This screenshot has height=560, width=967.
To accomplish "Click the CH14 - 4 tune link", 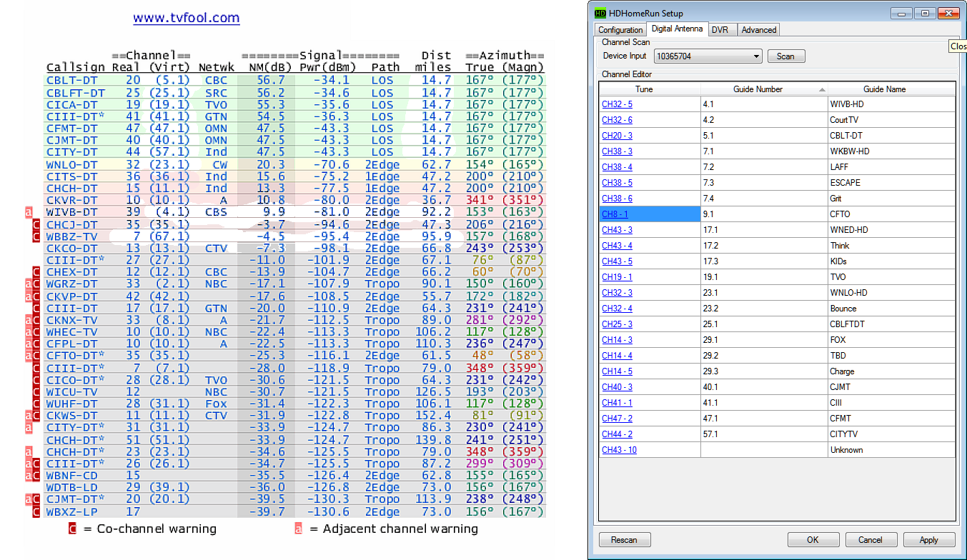I will (617, 356).
